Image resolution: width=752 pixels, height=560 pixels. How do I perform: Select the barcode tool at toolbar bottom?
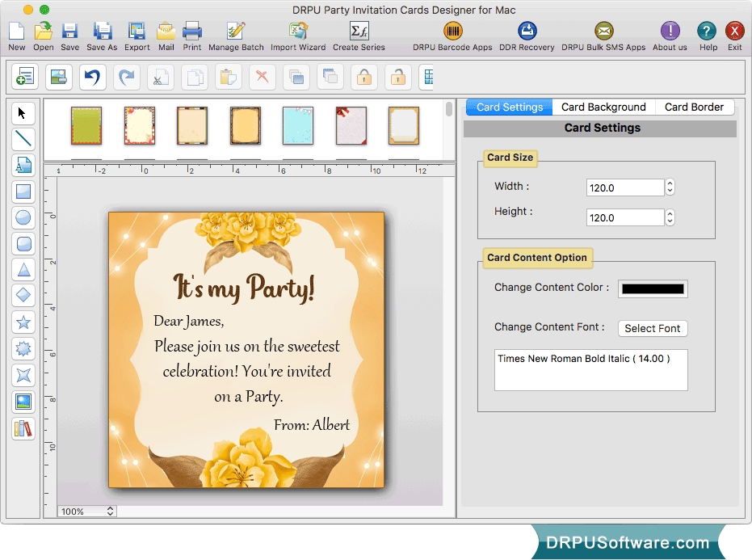tap(23, 428)
